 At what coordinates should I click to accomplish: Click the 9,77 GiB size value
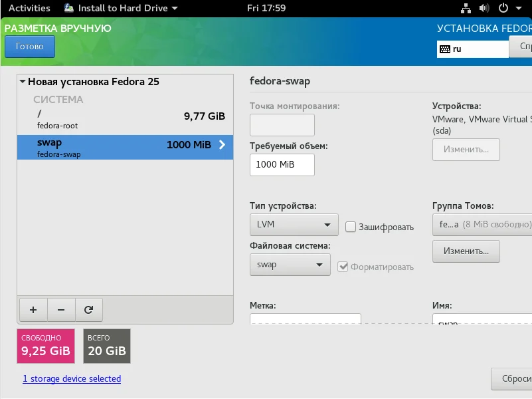(x=205, y=116)
